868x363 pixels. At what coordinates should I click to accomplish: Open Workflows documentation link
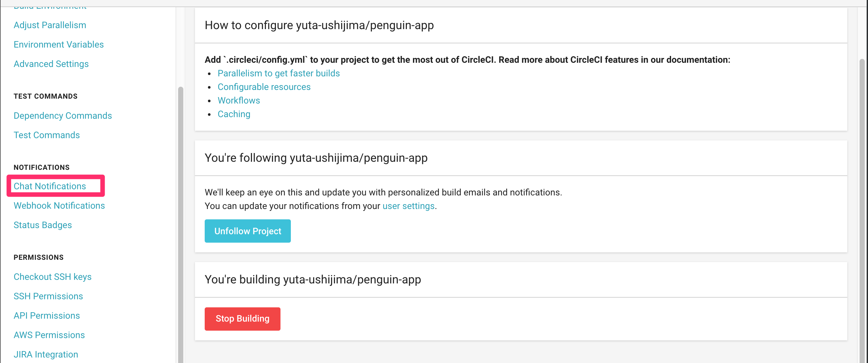(x=239, y=100)
